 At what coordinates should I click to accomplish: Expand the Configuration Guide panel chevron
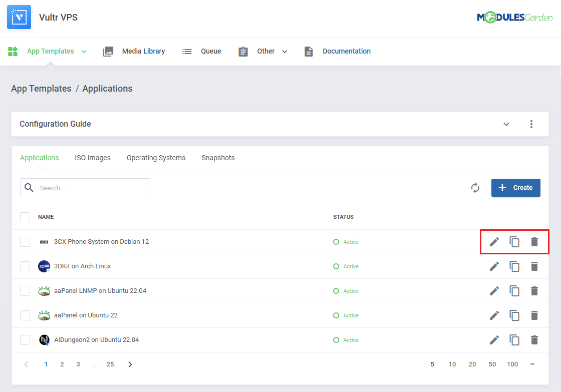pos(506,124)
